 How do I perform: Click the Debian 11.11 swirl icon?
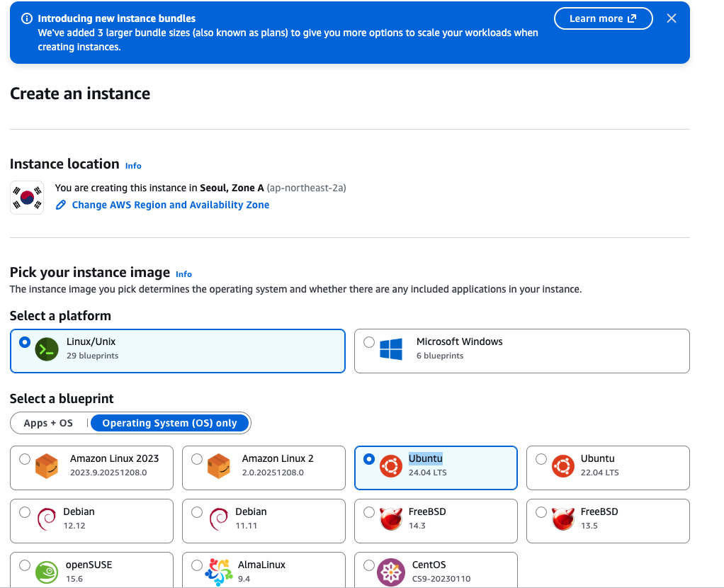coord(218,519)
